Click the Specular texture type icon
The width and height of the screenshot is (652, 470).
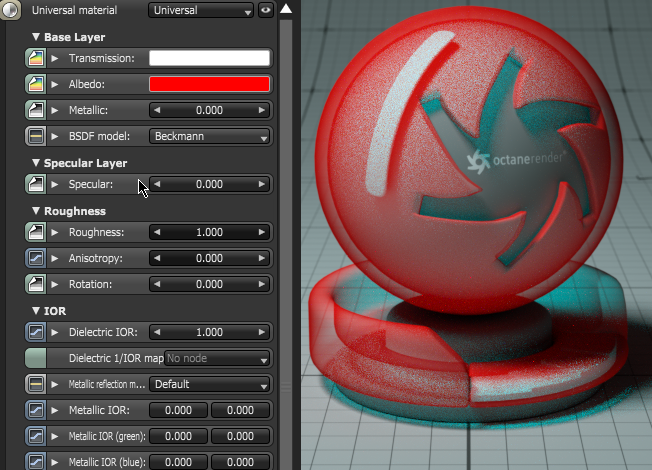pos(36,184)
